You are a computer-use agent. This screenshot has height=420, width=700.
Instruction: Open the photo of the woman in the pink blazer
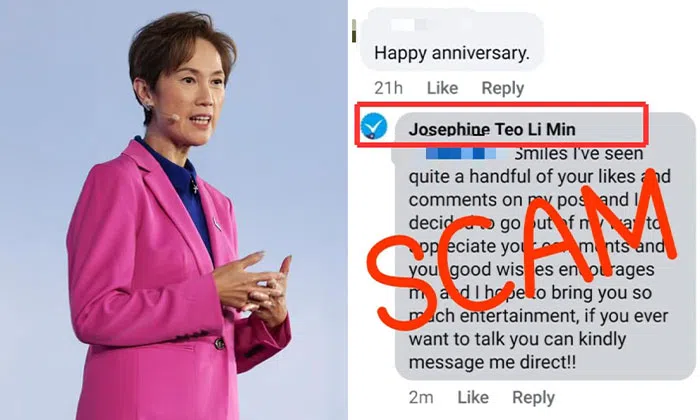click(174, 210)
